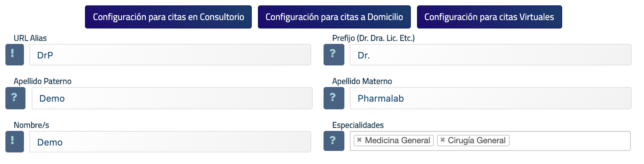Remove the Cirugía General specialty tag
Image resolution: width=644 pixels, height=164 pixels.
coord(442,140)
